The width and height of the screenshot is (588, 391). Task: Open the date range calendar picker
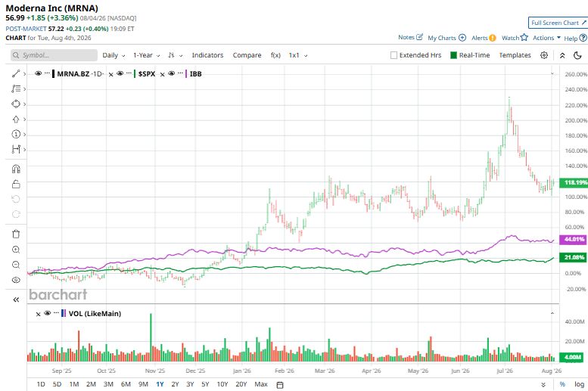point(280,385)
